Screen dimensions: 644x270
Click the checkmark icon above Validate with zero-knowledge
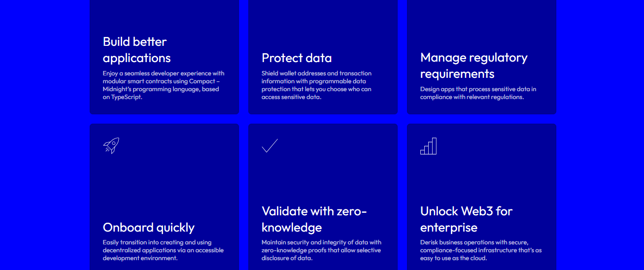tap(270, 146)
